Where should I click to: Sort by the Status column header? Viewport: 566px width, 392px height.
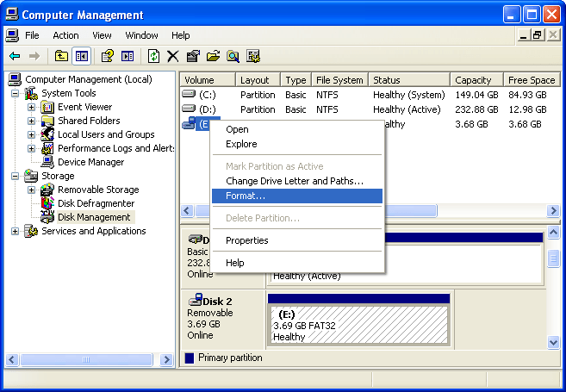click(409, 80)
